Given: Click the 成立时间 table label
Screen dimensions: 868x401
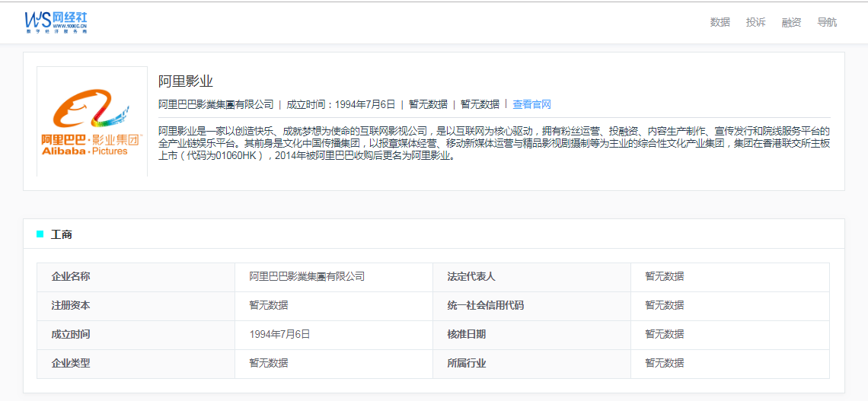Looking at the screenshot, I should [x=70, y=334].
